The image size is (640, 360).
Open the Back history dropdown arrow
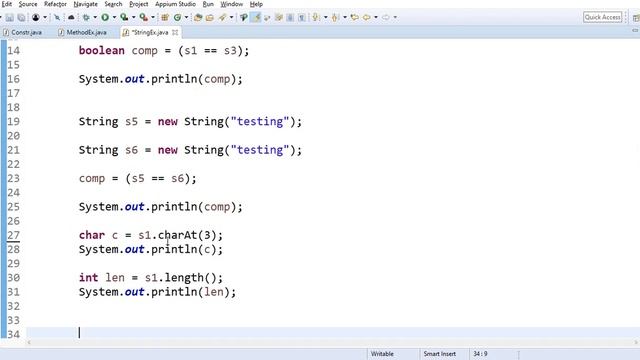376,18
